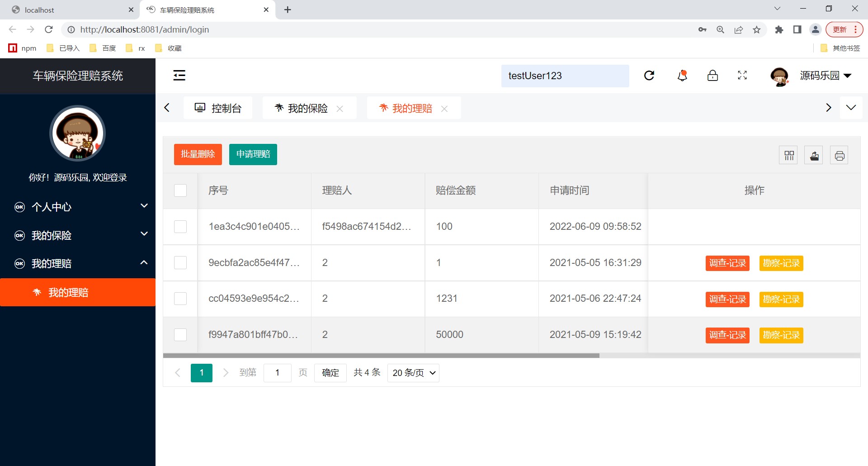Open 勘察-记录 for row 9ecbfa2ac85e4f47
This screenshot has width=868, height=466.
coord(781,263)
